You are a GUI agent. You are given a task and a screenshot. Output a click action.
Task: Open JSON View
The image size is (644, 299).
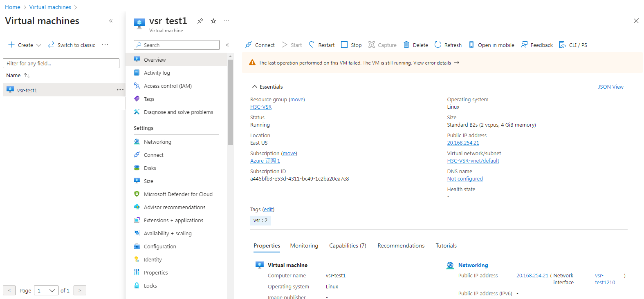[611, 87]
